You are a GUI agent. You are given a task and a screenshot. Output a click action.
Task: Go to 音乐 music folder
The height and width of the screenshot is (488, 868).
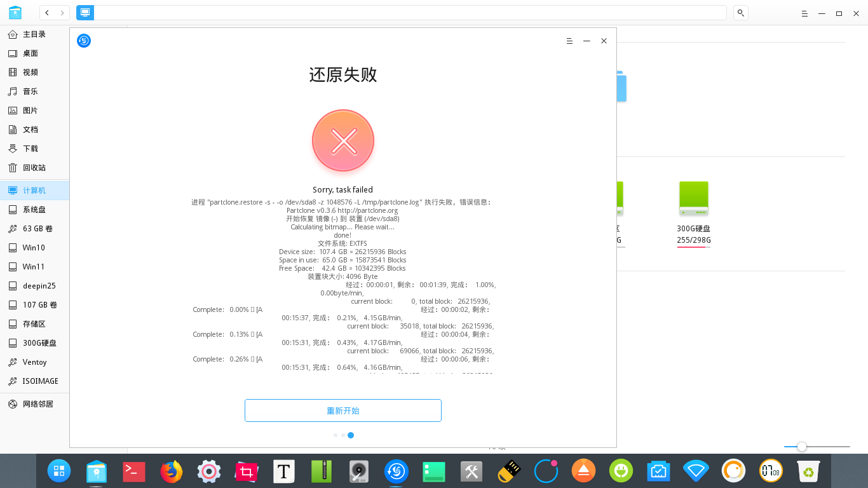coord(35,91)
